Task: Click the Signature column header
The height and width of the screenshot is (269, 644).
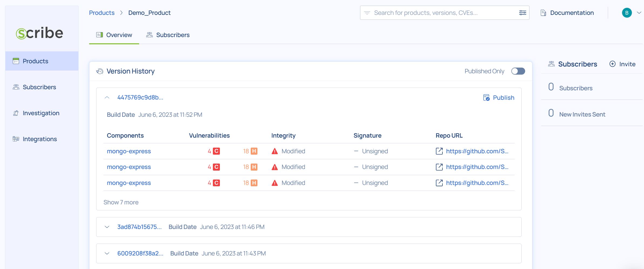Action: 367,135
